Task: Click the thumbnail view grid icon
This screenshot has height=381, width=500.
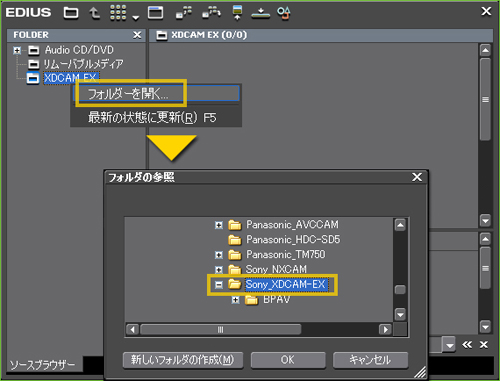Action: point(118,13)
